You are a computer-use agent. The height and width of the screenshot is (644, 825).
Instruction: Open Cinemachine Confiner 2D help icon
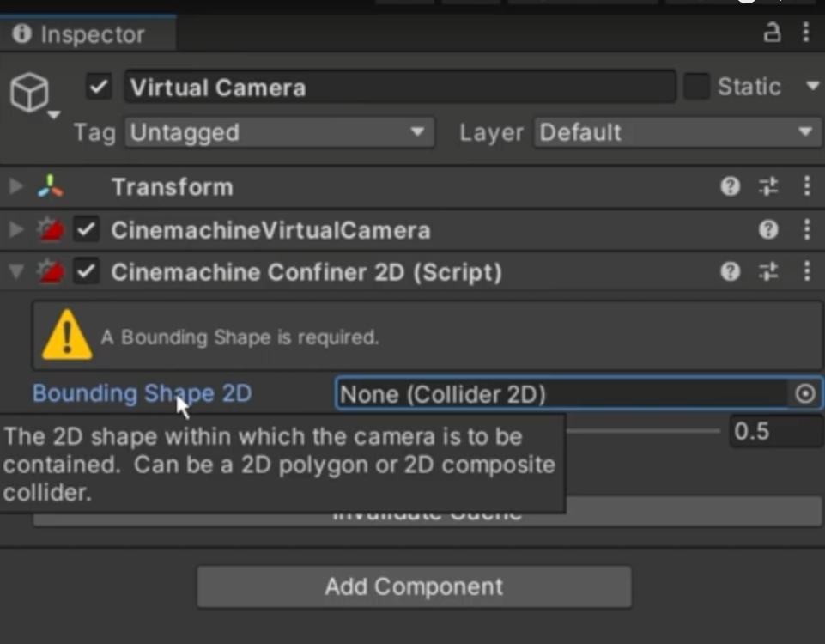tap(731, 271)
